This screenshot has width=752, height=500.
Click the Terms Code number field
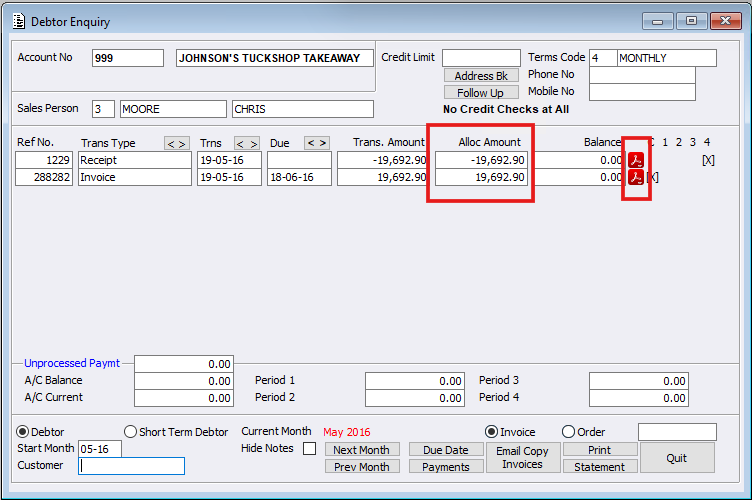[603, 58]
